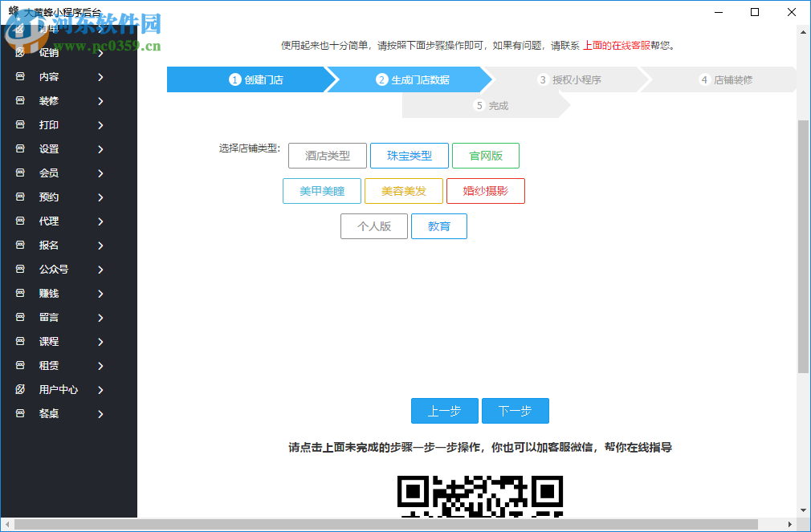Select the 教育 store type
811x532 pixels.
click(x=439, y=226)
